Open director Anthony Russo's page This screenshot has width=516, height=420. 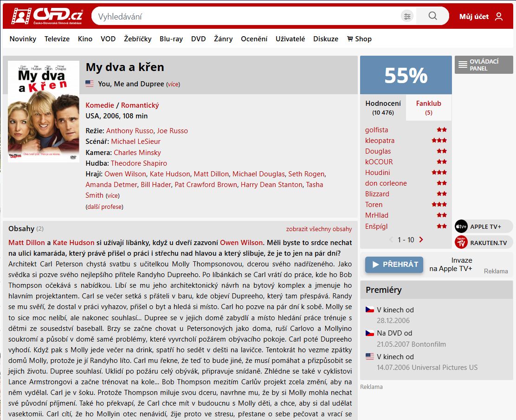point(129,131)
